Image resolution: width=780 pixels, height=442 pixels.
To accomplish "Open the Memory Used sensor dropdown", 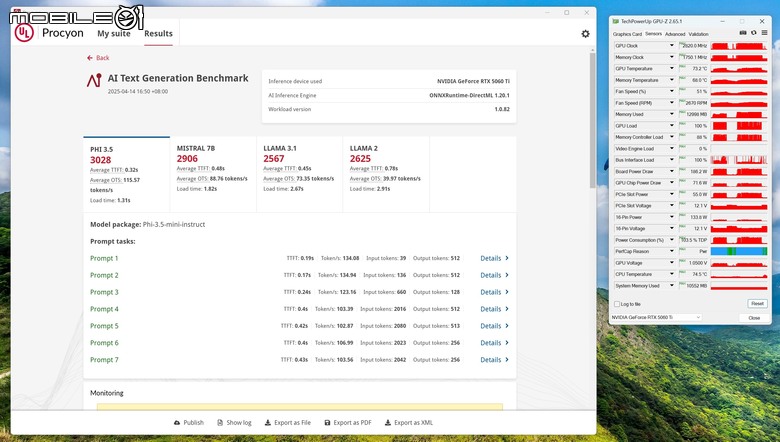I will click(x=672, y=114).
